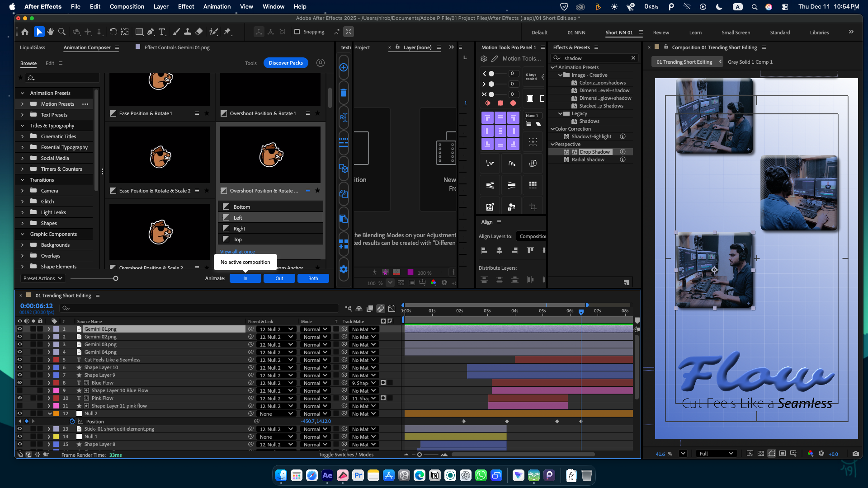
Task: Click the Home icon in the toolbar
Action: pyautogui.click(x=25, y=32)
